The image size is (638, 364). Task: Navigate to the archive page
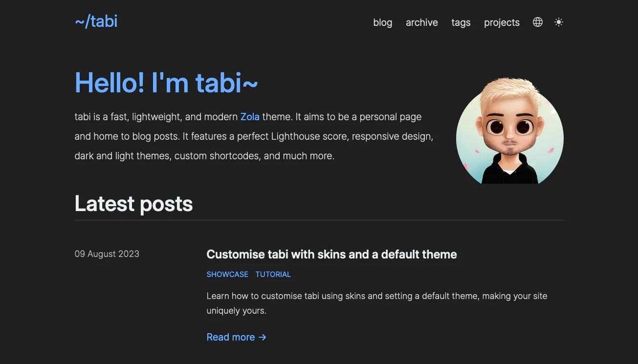421,22
